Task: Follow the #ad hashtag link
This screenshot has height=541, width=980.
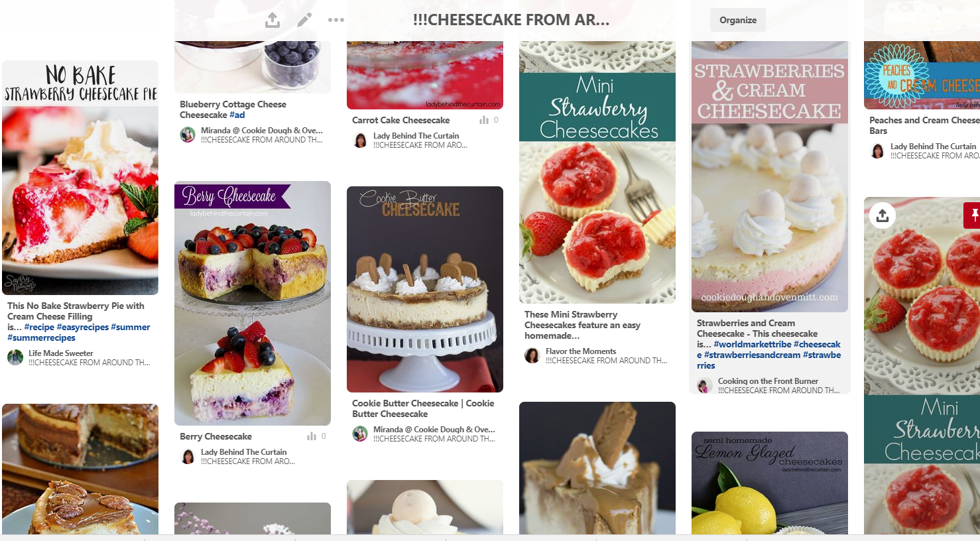Action: (237, 115)
